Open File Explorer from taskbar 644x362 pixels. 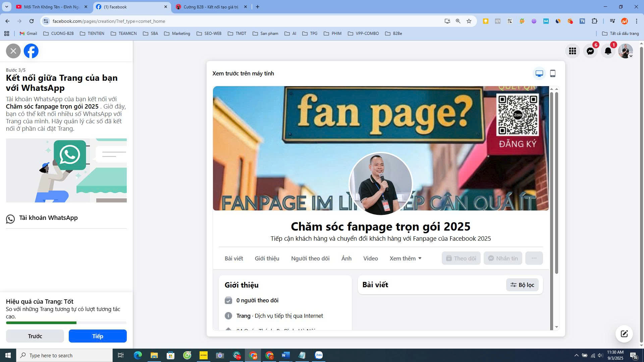[x=154, y=355]
